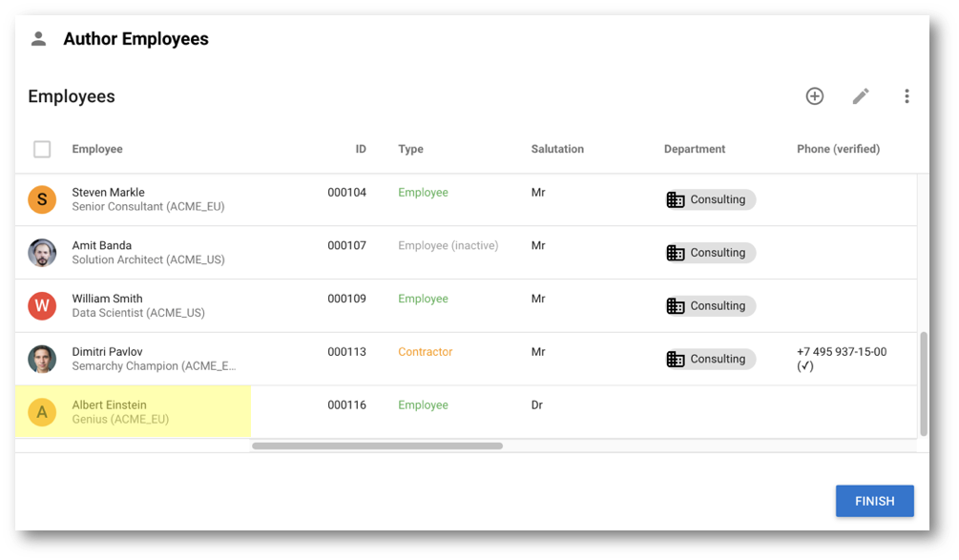Viewport: 959px width, 560px height.
Task: Click building icon in Amit Banda's Consulting chip
Action: click(x=676, y=253)
